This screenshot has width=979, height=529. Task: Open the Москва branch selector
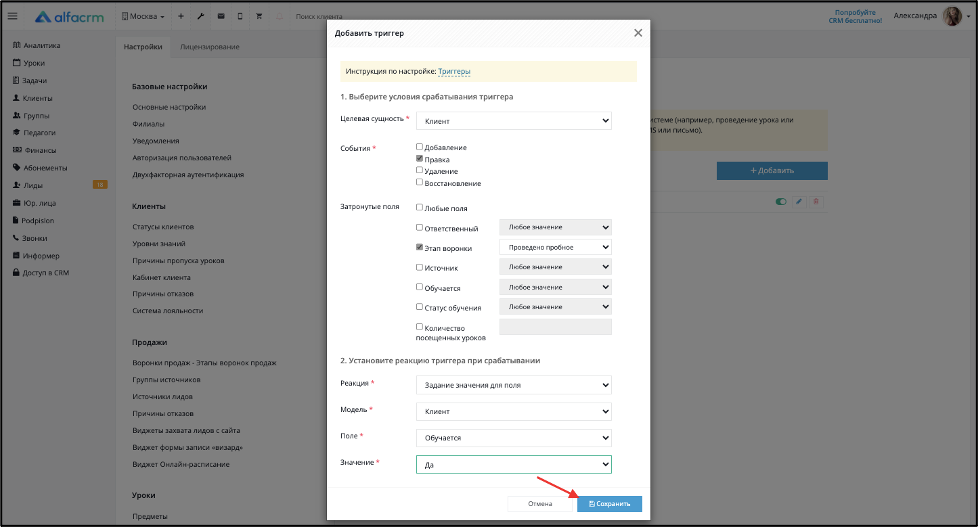tap(143, 16)
